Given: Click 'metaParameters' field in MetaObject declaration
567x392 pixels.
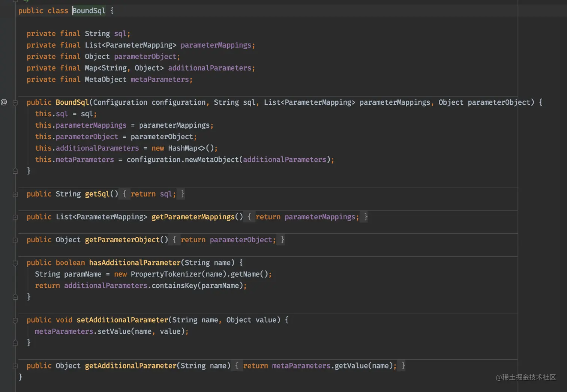Looking at the screenshot, I should point(160,80).
